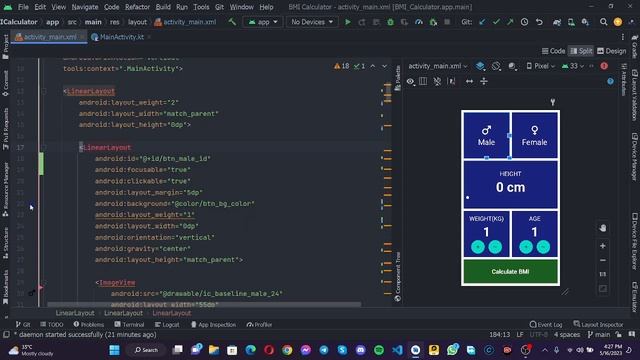Toggle the file lock icon in status bar

pos(618,335)
